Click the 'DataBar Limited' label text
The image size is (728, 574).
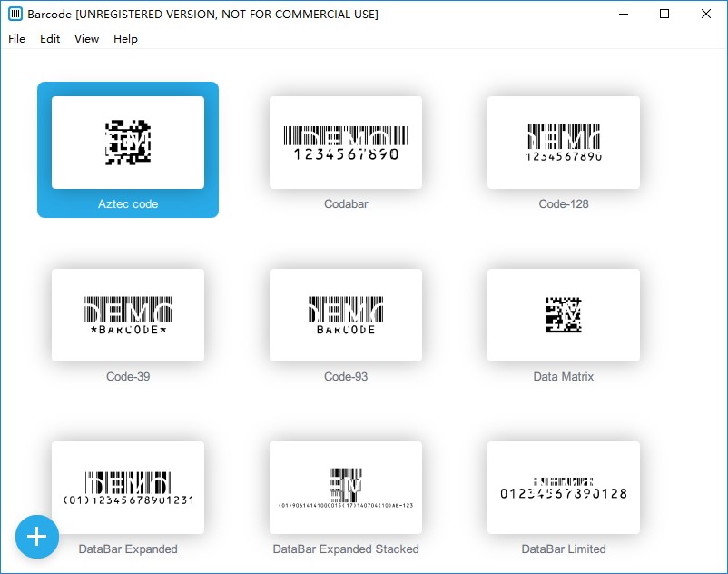pos(563,549)
